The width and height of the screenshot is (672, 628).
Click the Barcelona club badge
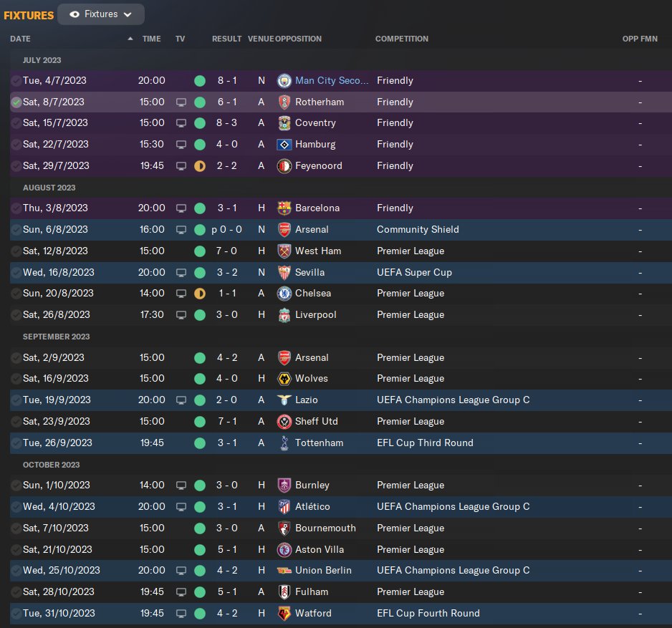(284, 208)
